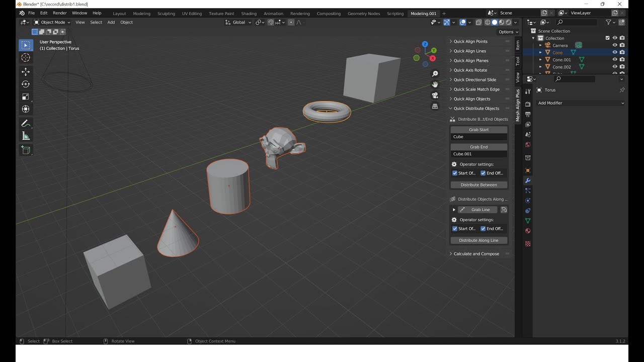Open the Item sidebar tab
Screen dimensions: 644x362
(x=518, y=45)
